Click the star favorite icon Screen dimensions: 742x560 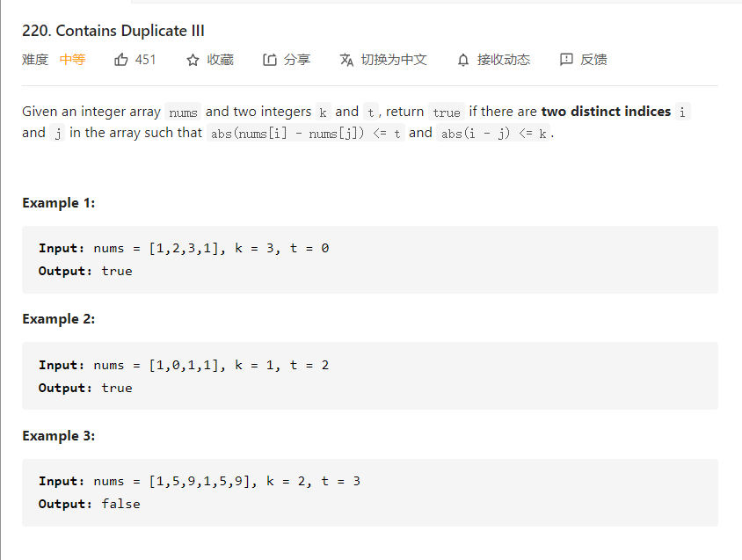[x=193, y=60]
